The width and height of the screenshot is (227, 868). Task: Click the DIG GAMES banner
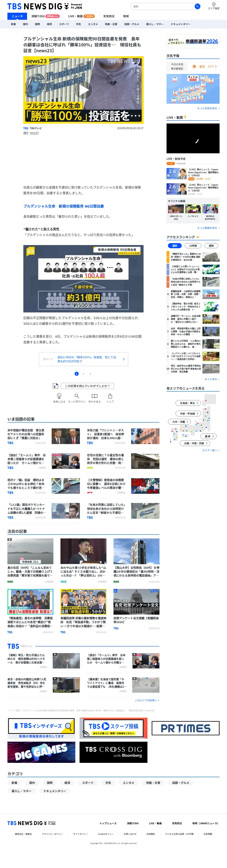tap(41, 752)
